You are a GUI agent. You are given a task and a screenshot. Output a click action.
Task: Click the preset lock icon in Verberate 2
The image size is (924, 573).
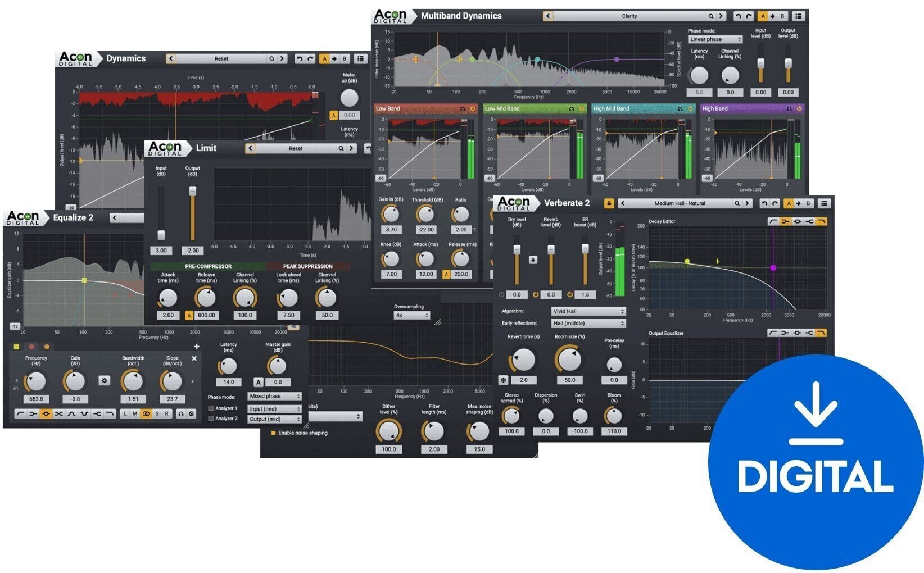coord(609,203)
